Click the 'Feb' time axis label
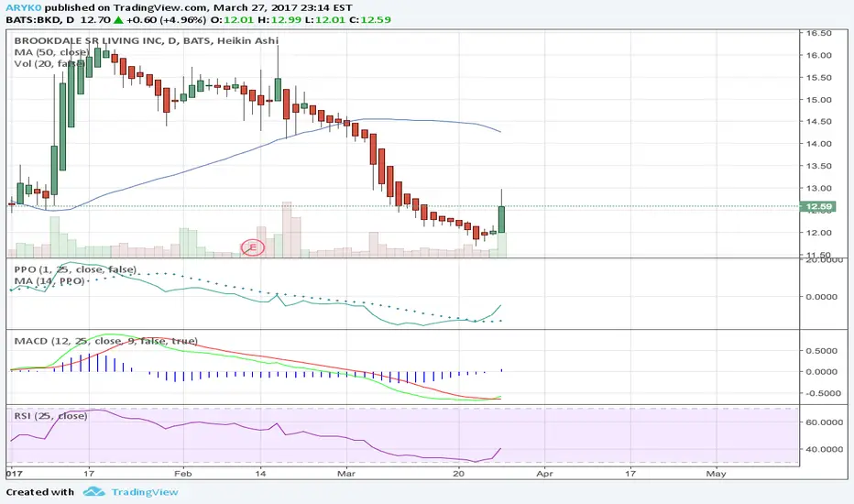This screenshot has height=504, width=854. tap(183, 474)
